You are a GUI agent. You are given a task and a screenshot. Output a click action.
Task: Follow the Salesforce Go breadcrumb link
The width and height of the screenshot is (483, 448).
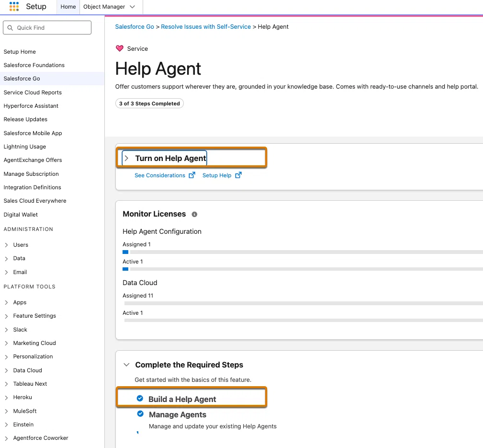click(x=135, y=27)
